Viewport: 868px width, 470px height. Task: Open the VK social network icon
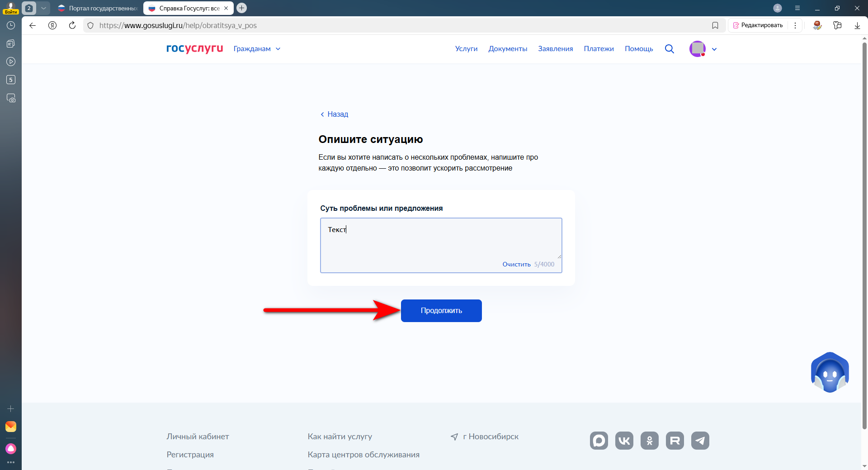pos(624,441)
